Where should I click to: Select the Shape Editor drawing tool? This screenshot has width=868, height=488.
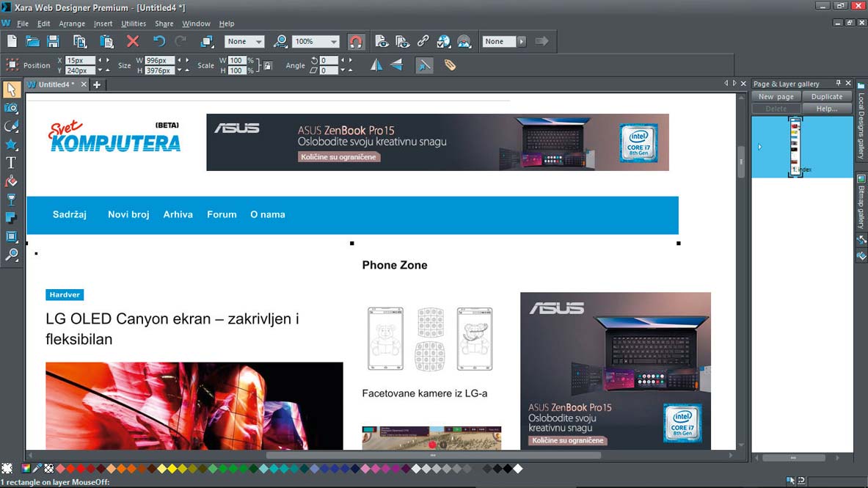coord(11,126)
